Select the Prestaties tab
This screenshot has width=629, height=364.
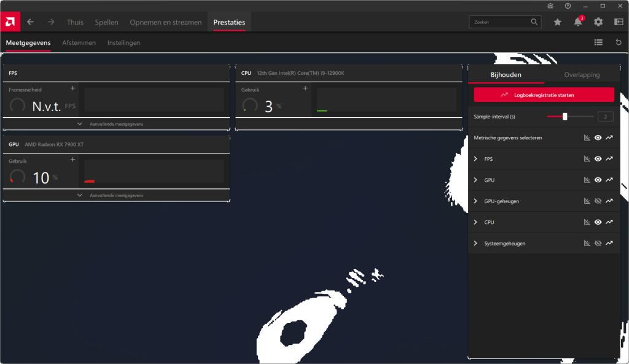229,23
